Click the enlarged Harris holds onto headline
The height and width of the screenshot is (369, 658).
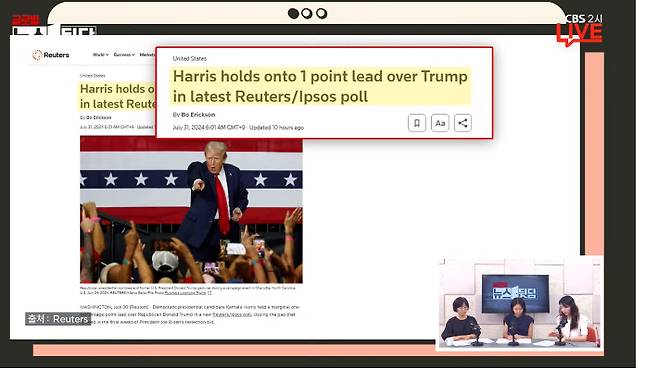[320, 86]
